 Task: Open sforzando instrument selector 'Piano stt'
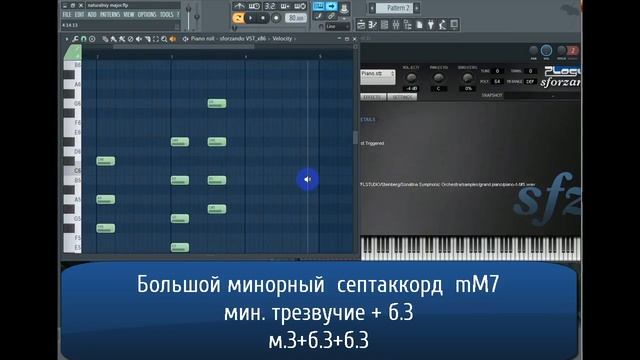click(378, 77)
